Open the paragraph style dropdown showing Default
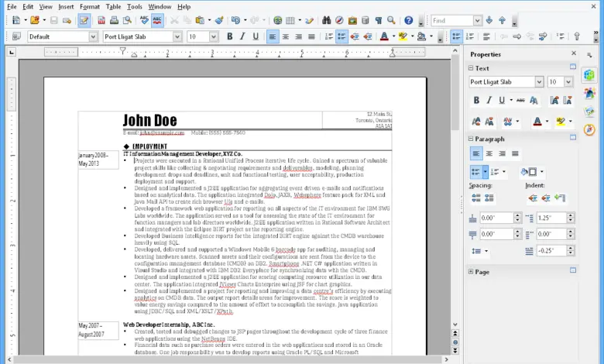 click(93, 36)
